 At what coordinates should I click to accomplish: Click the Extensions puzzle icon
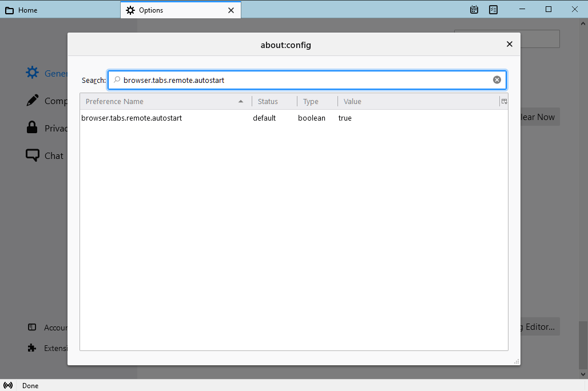coord(32,348)
